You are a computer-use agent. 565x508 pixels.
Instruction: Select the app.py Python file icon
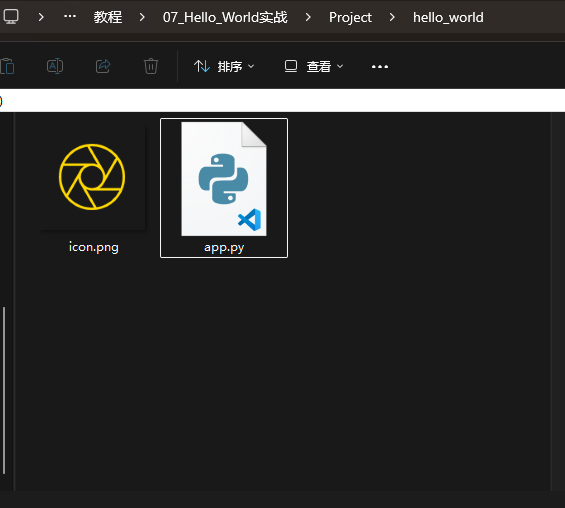(x=224, y=179)
